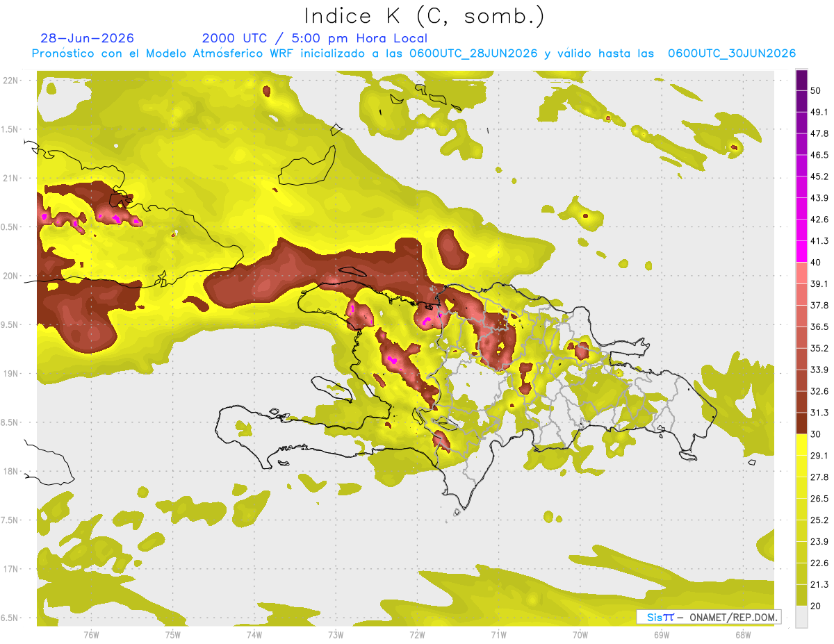Click the '50' value on the color scale
834x644 pixels.
click(816, 90)
